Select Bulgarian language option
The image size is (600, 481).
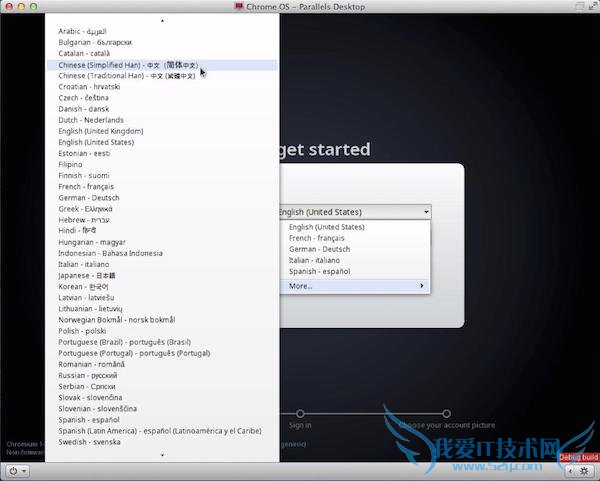click(x=161, y=42)
